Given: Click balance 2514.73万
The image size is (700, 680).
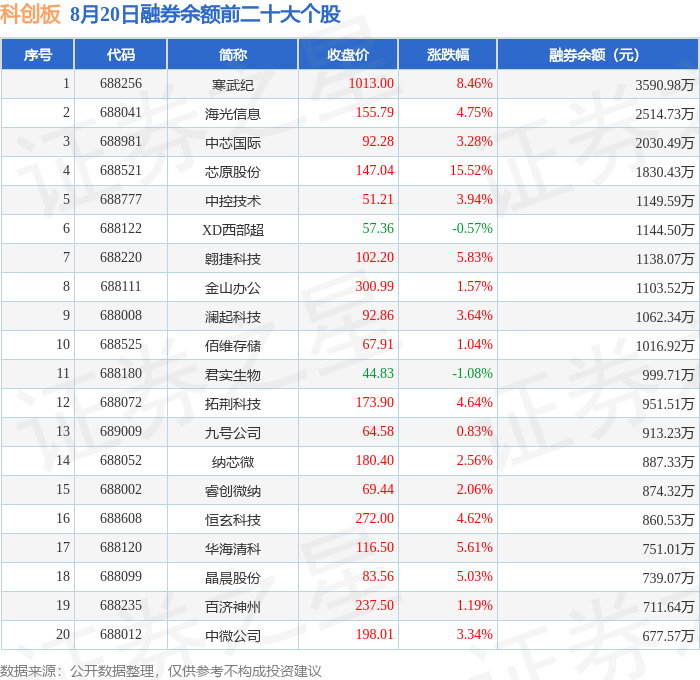Looking at the screenshot, I should [664, 114].
